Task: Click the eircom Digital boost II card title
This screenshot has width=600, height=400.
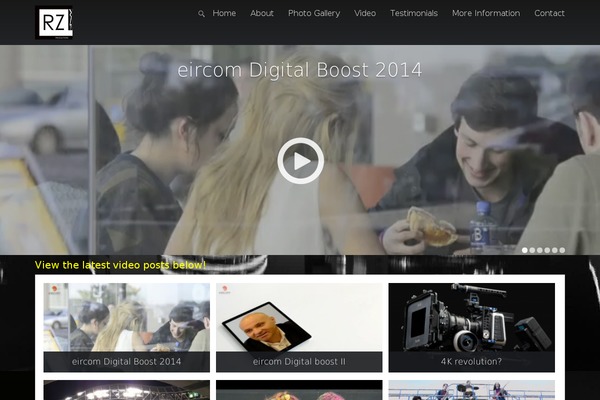Action: [299, 361]
